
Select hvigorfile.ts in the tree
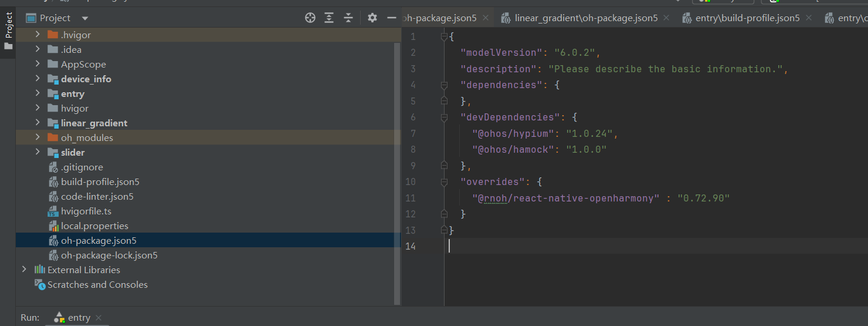86,211
